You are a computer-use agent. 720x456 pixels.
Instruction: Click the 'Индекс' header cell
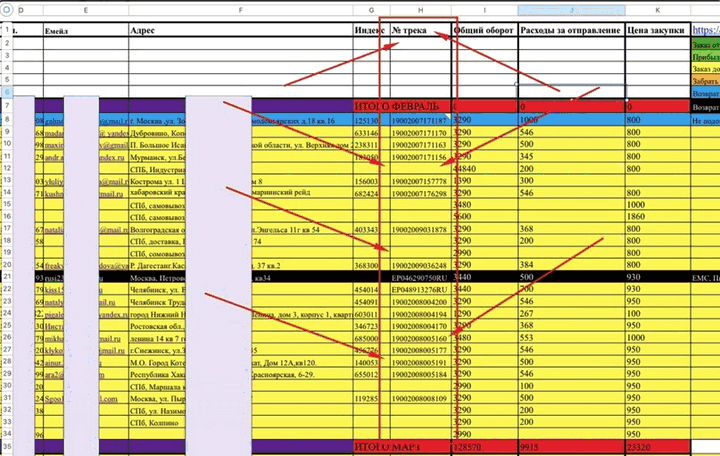coord(371,30)
